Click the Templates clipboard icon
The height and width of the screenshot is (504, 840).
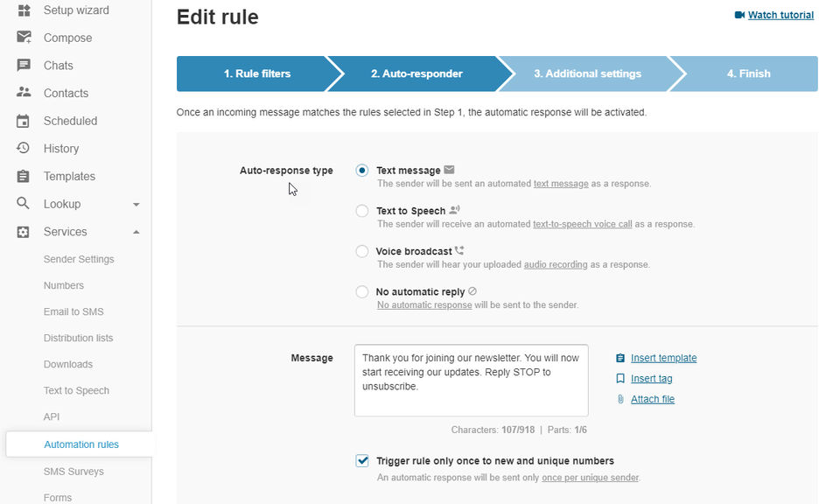click(x=24, y=177)
